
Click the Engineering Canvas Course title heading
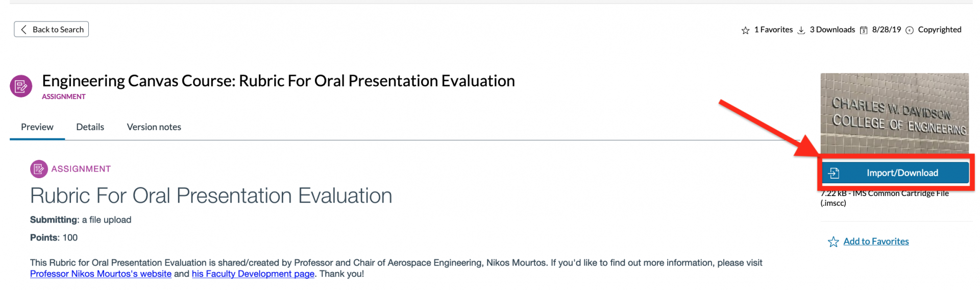click(x=278, y=81)
